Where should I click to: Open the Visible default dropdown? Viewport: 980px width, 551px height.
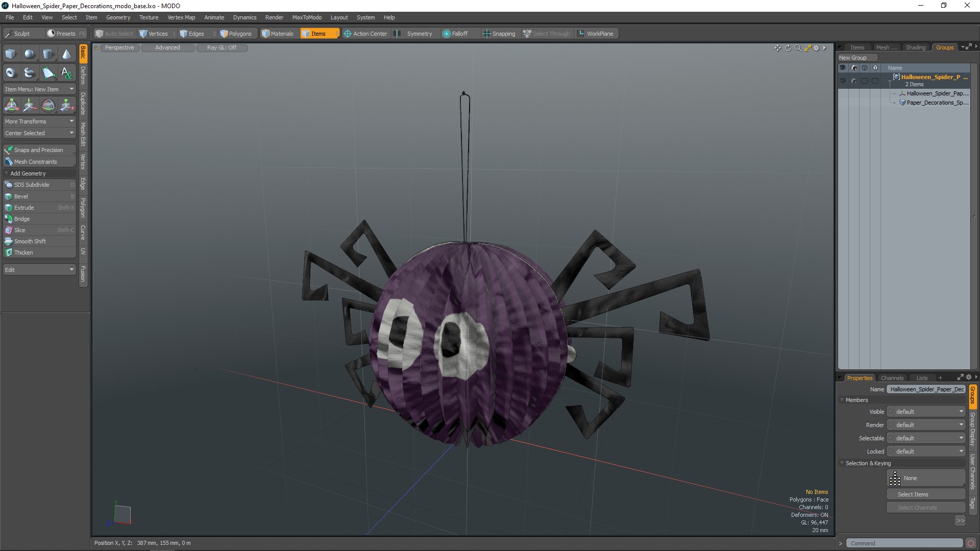click(x=926, y=412)
